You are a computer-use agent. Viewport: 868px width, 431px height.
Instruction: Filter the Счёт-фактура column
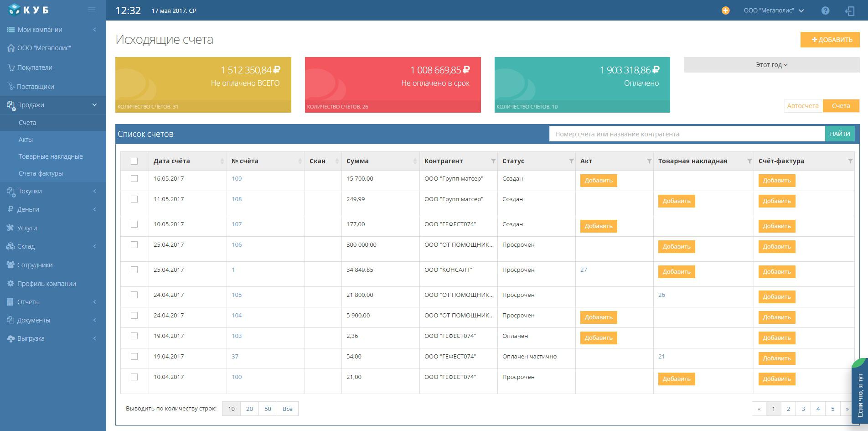850,161
